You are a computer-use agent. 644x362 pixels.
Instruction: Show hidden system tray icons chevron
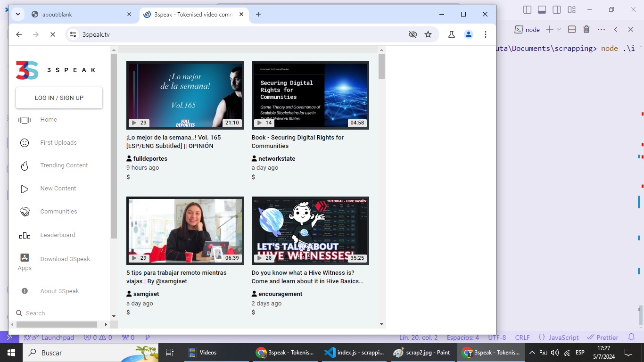coord(532,352)
